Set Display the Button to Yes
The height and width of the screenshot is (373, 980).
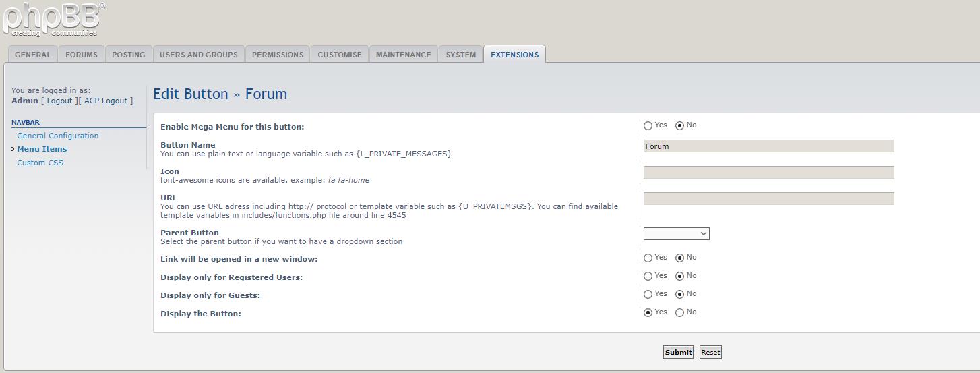[x=648, y=312]
